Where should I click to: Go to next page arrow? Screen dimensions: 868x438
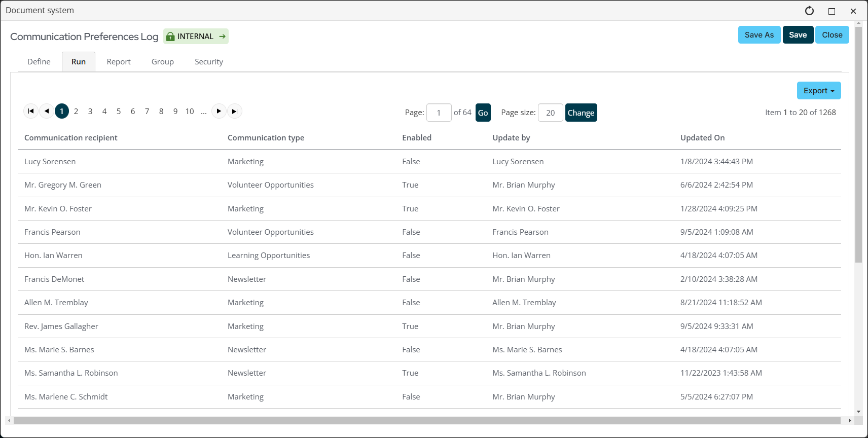pyautogui.click(x=219, y=111)
